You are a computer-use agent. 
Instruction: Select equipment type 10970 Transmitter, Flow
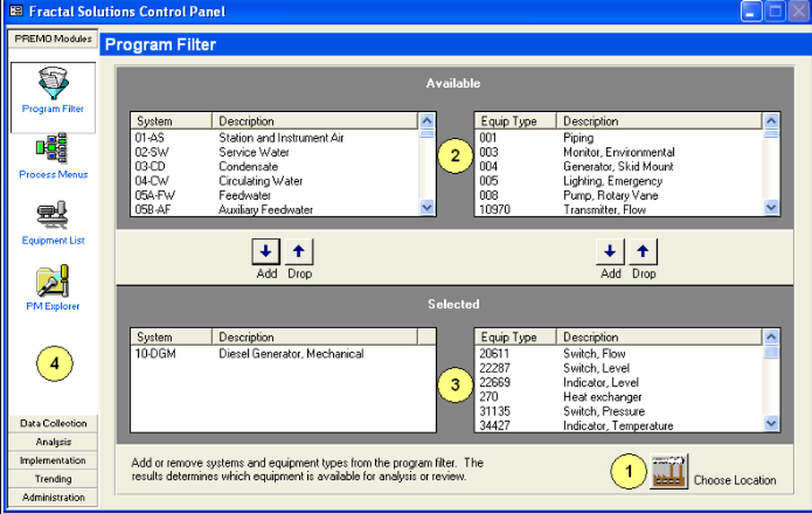(619, 209)
